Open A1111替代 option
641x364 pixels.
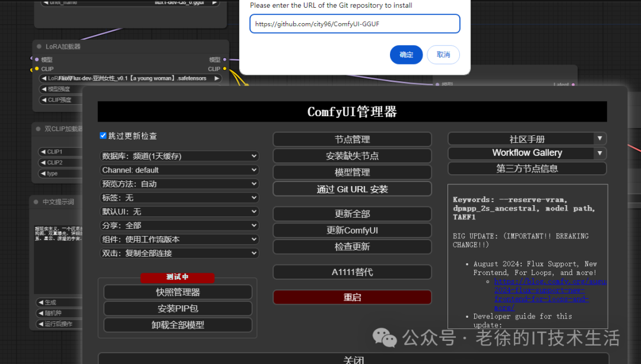[x=352, y=272]
